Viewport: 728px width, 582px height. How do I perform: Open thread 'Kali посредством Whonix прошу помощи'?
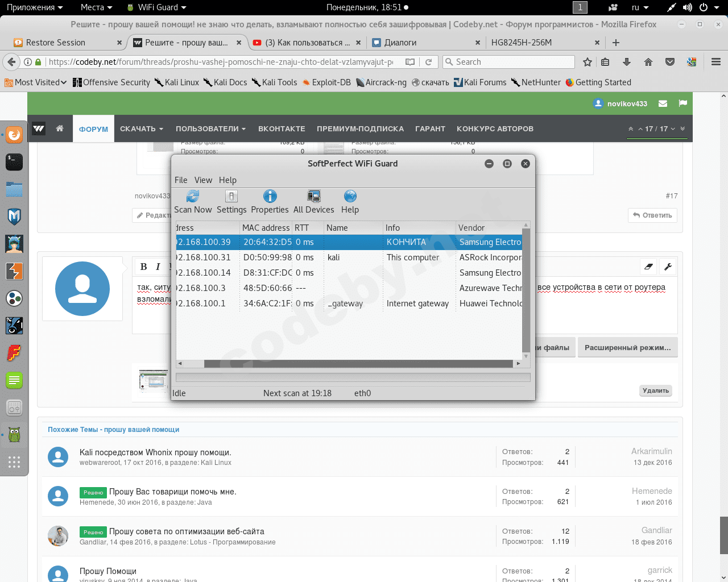(155, 452)
